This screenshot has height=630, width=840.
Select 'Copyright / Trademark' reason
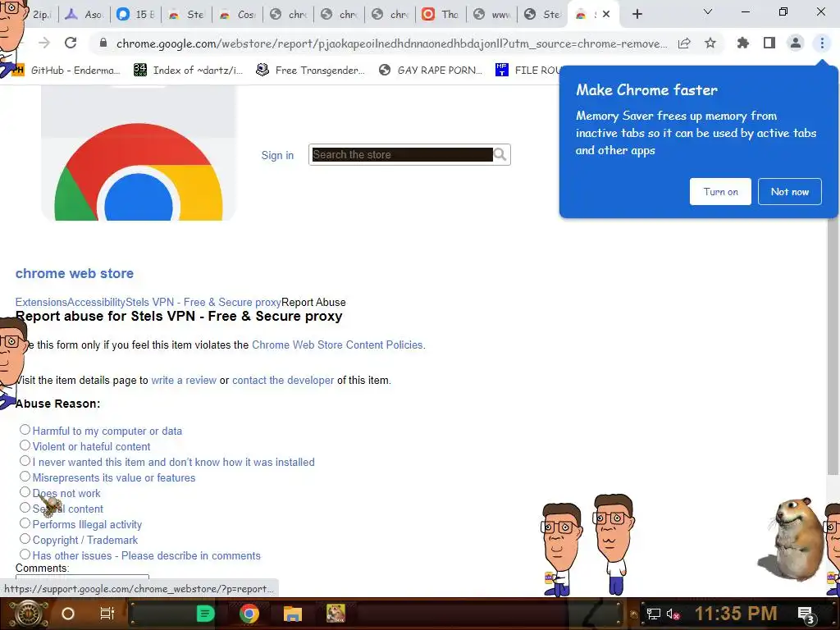[25, 538]
